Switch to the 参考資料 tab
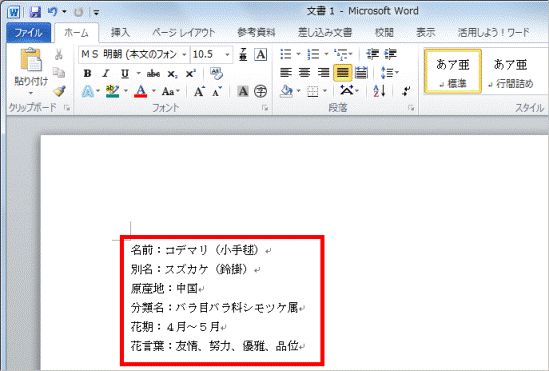 coord(257,33)
